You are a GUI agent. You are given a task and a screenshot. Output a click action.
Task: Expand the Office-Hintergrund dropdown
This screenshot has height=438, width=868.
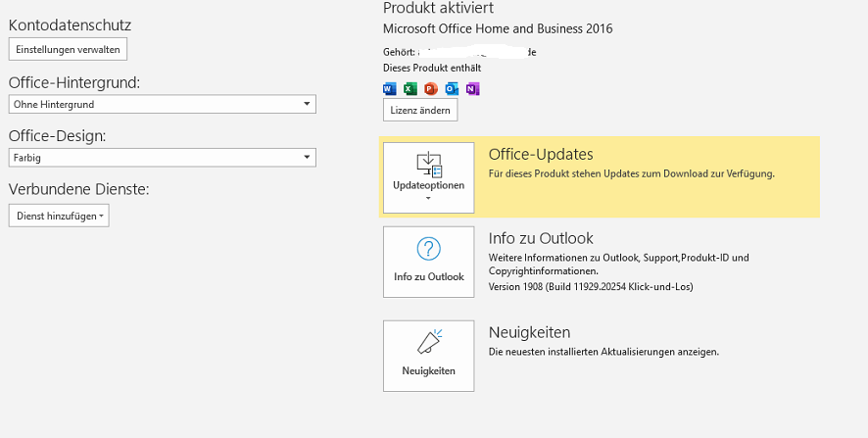tap(163, 104)
